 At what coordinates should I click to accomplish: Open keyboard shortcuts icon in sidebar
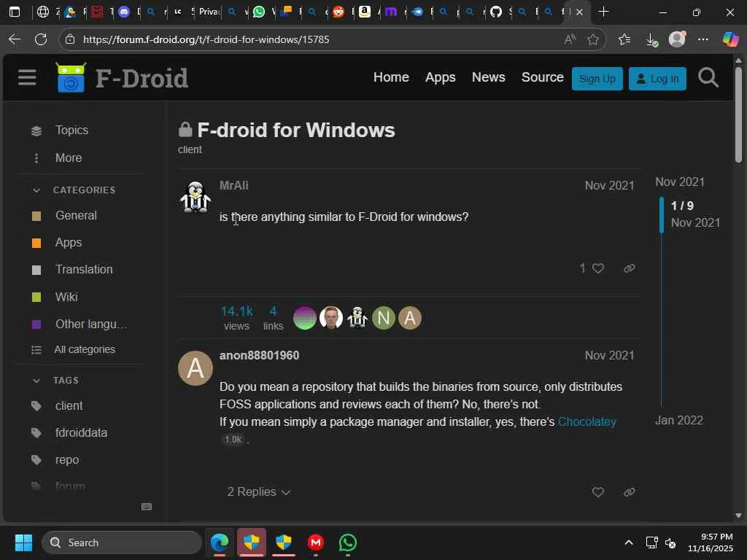[x=147, y=507]
